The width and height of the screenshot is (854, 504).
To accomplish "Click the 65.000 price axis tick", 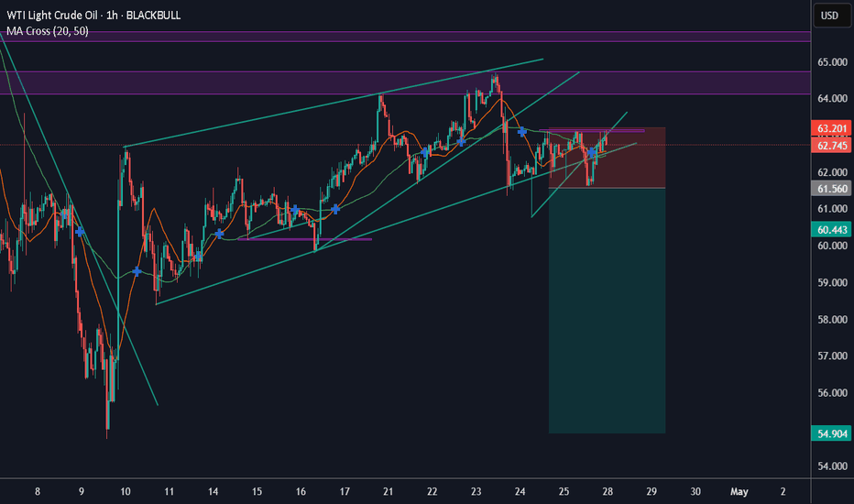I will 832,62.
